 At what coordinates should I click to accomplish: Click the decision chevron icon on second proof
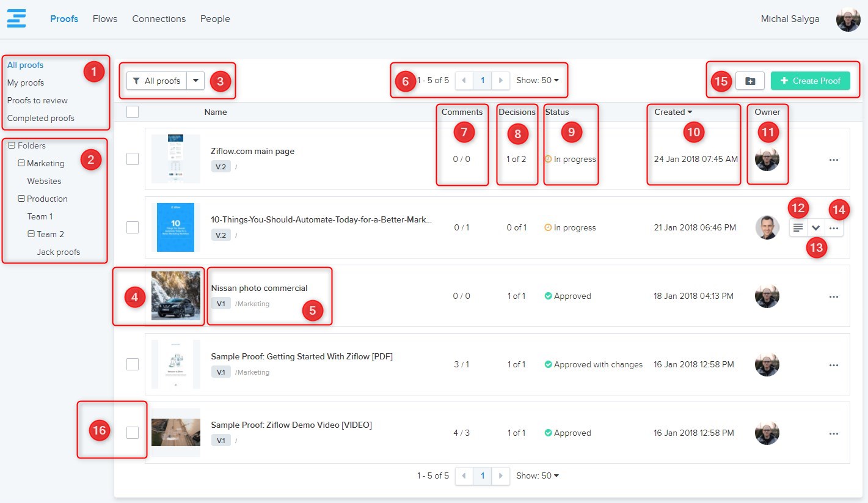tap(815, 228)
